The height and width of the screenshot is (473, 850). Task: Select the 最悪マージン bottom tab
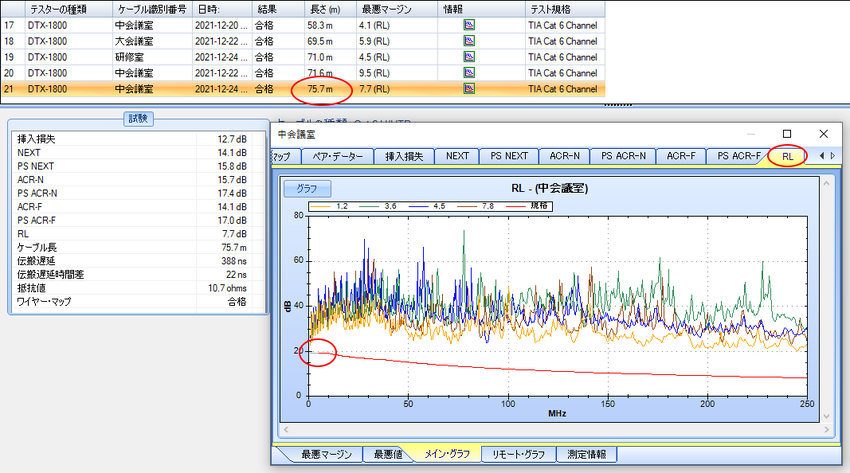(x=327, y=454)
